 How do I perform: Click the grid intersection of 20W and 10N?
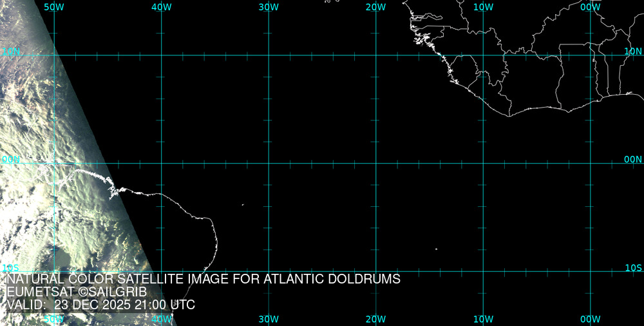[x=376, y=55]
